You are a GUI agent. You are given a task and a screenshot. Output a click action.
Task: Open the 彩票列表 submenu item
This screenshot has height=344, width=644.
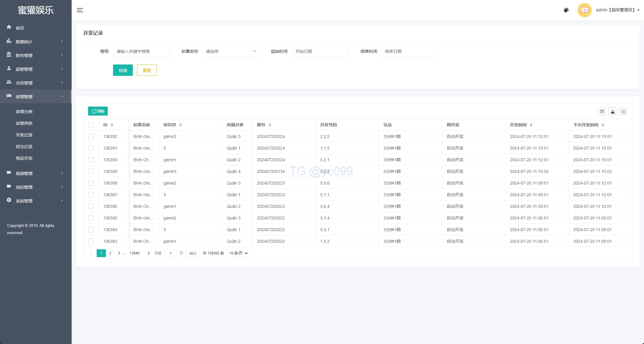[x=24, y=123]
